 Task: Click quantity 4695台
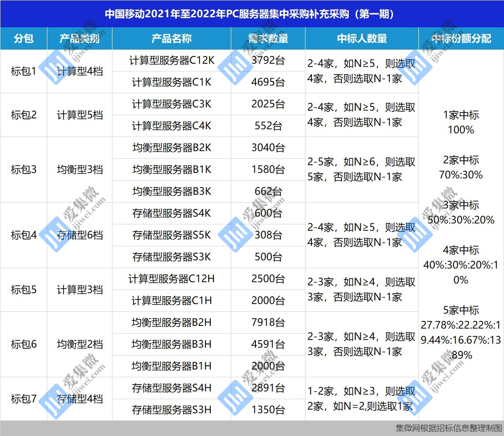tap(268, 82)
